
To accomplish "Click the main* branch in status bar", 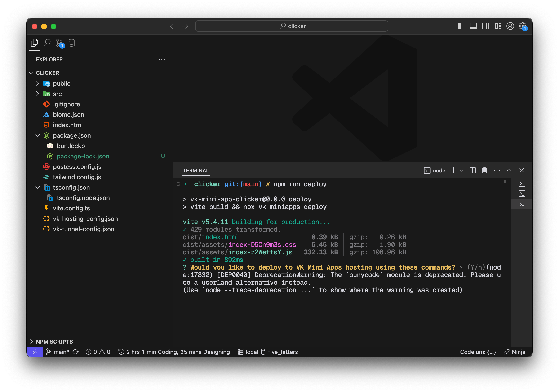I will [58, 352].
